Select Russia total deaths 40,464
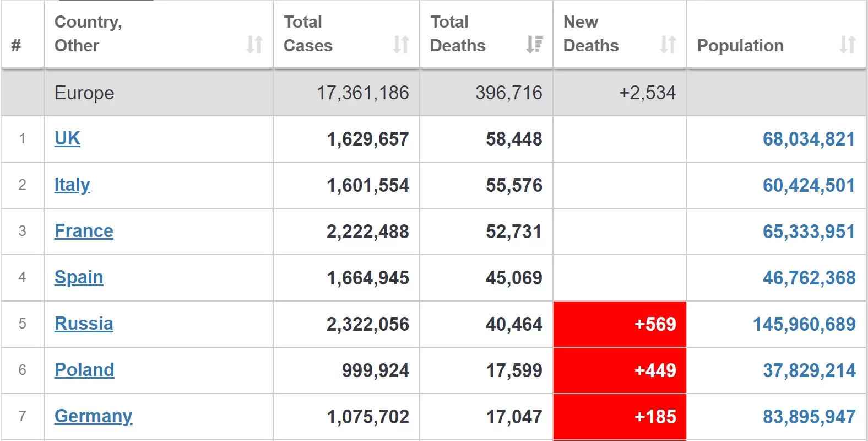 (x=514, y=324)
